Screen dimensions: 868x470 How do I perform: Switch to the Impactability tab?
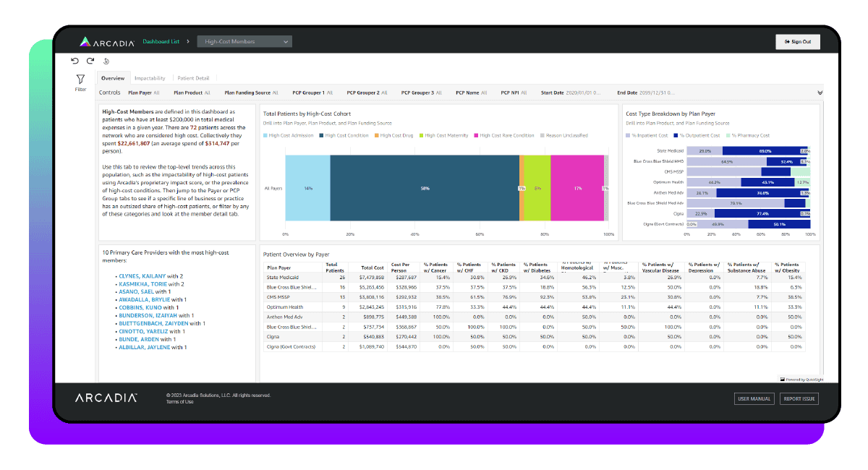150,78
